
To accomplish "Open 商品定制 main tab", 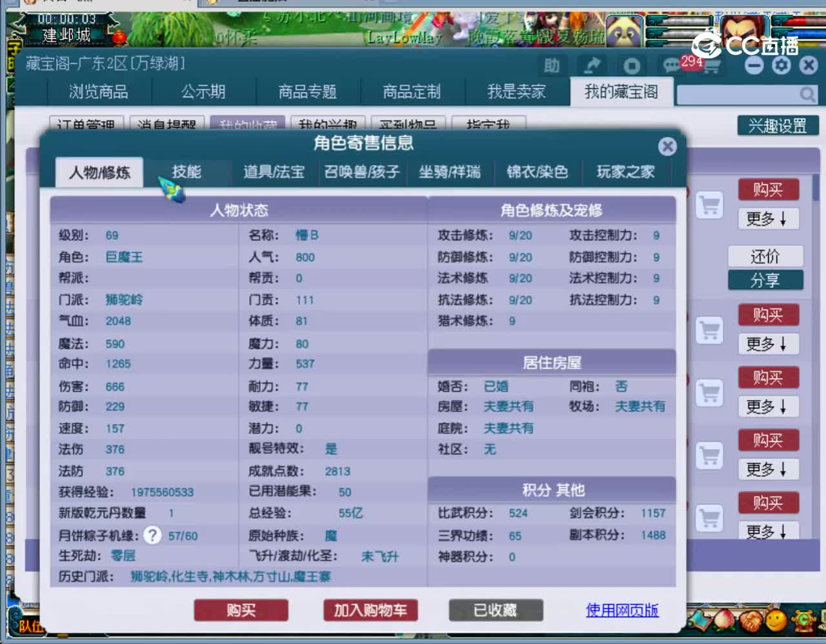I will (x=412, y=92).
